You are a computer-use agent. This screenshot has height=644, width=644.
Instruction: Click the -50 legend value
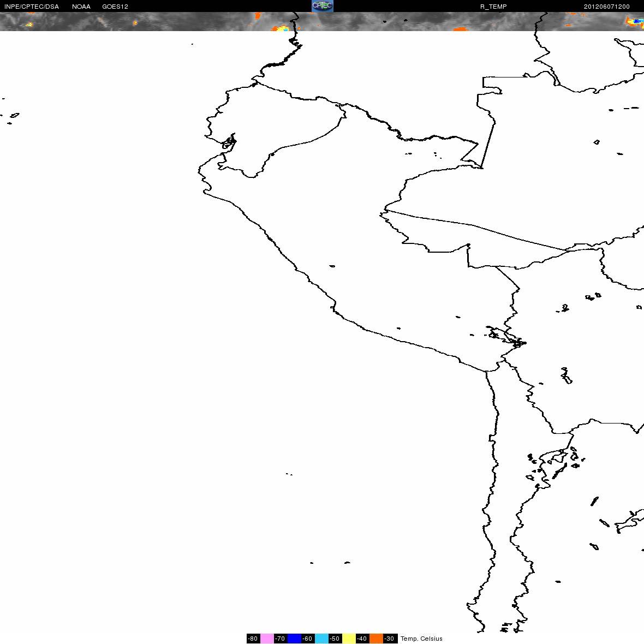[335, 638]
